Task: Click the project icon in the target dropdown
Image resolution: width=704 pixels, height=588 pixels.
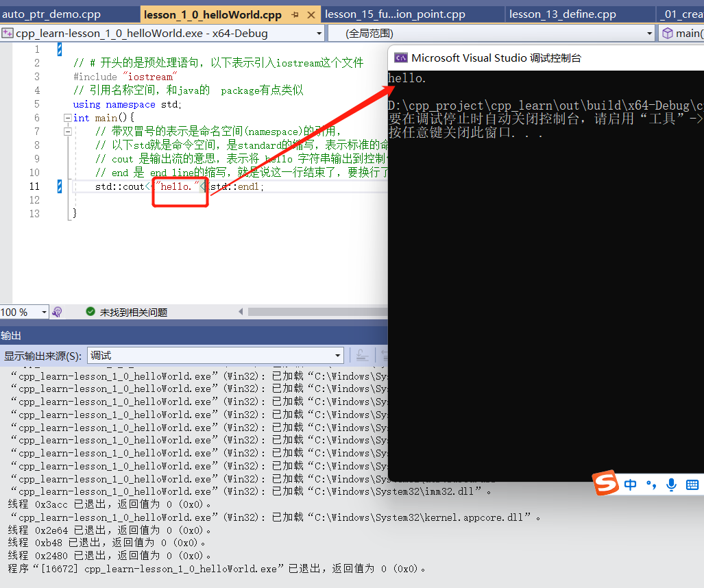Action: tap(7, 33)
